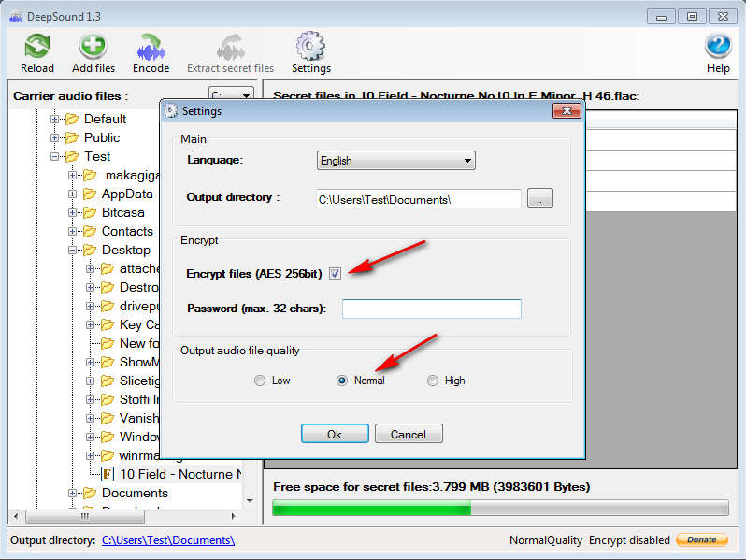Expand the Contacts folder node
This screenshot has width=746, height=560.
[x=72, y=231]
